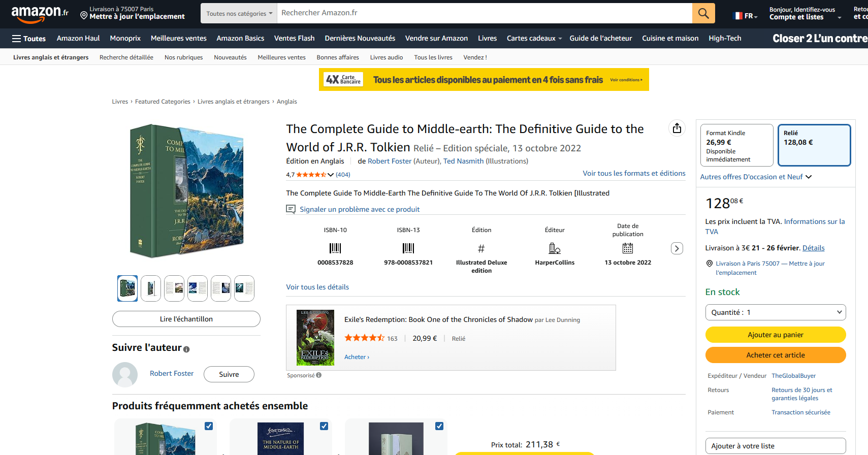This screenshot has width=868, height=455.
Task: Open Retours de 30 jours link
Action: (802, 394)
